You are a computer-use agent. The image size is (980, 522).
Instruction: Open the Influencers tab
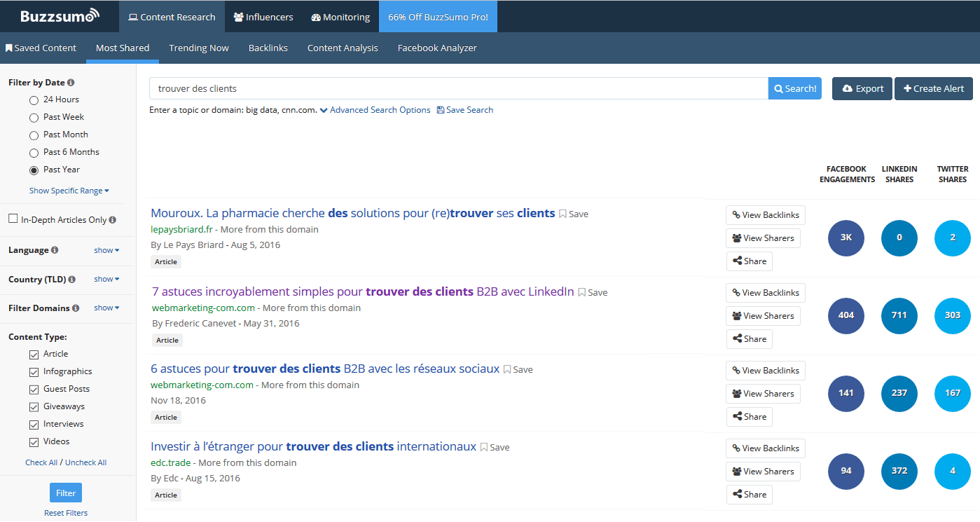[x=263, y=16]
